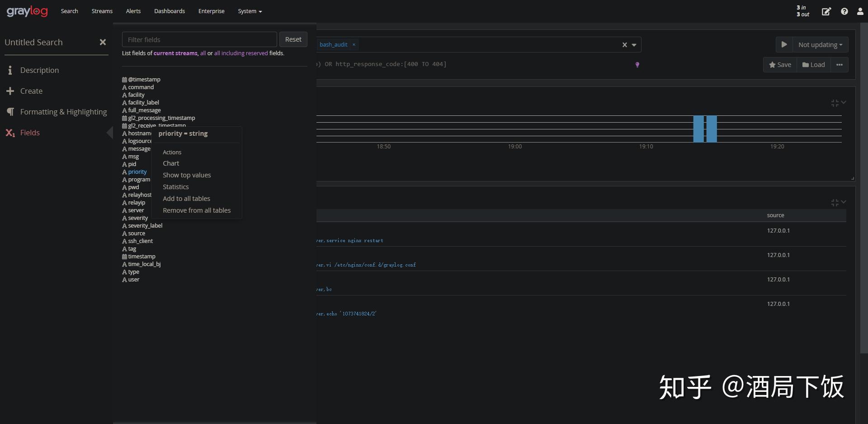Open the System menu dropdown
The height and width of the screenshot is (424, 868).
250,11
